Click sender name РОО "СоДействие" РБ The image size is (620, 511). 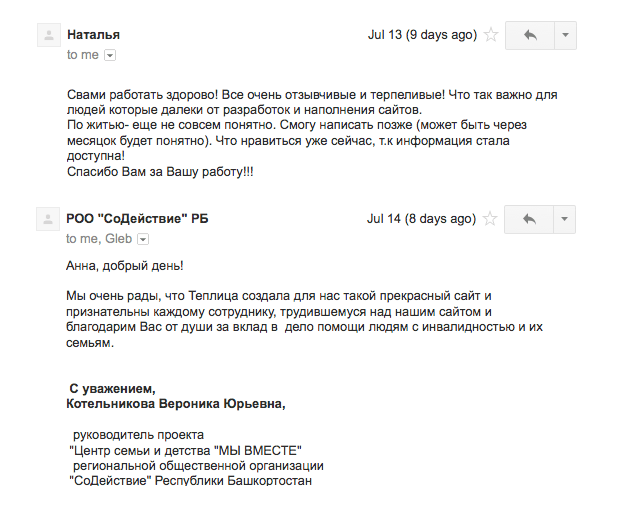(137, 219)
